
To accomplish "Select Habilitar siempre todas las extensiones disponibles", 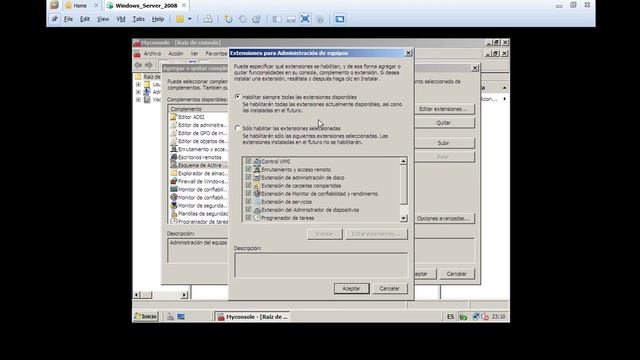I will [x=238, y=97].
